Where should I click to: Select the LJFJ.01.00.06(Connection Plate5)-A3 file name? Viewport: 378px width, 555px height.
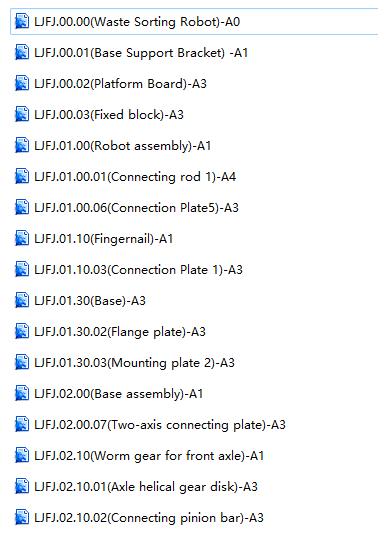(x=136, y=208)
